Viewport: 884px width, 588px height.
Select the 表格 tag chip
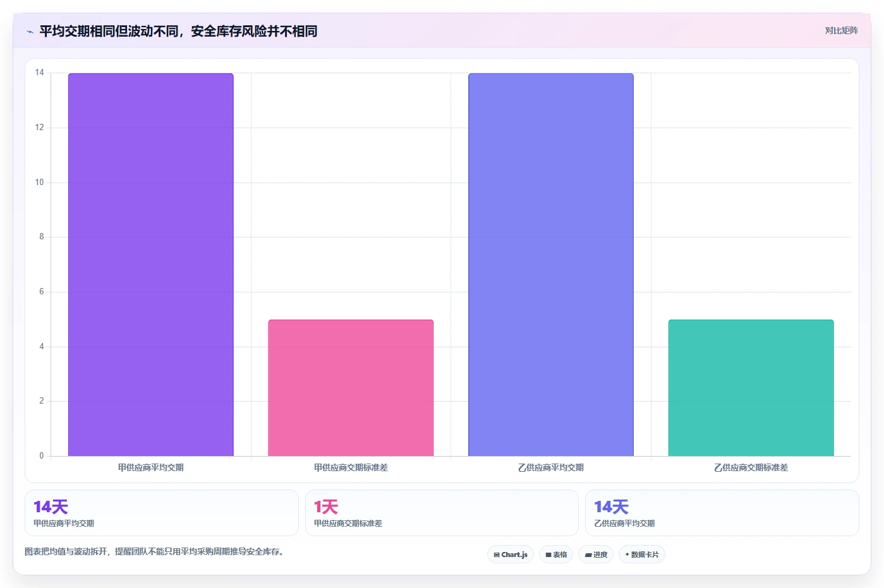click(x=556, y=555)
